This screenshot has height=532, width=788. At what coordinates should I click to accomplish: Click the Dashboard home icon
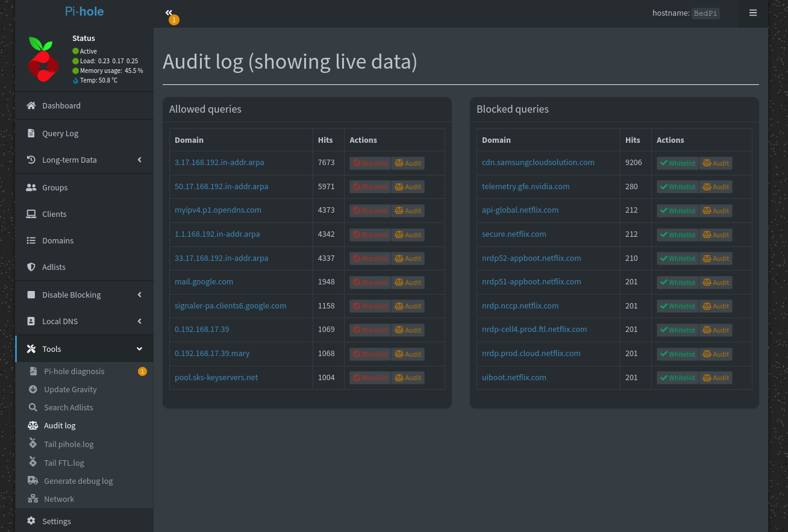[31, 105]
